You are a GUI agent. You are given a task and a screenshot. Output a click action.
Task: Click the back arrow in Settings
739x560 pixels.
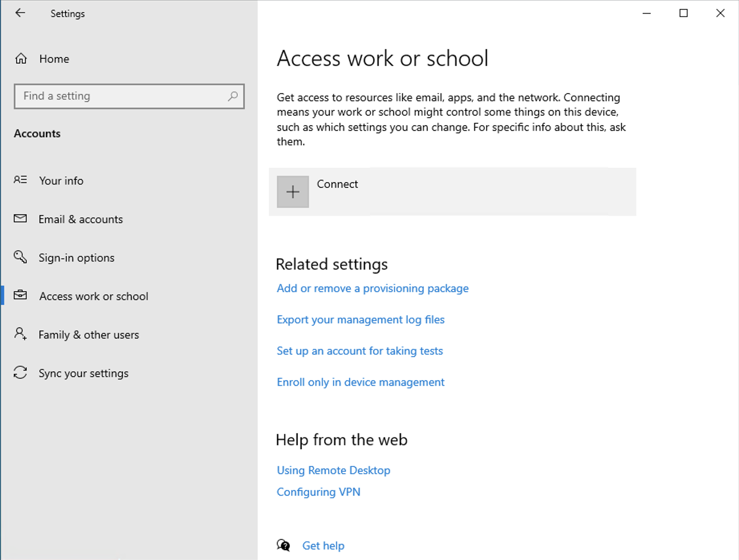pyautogui.click(x=20, y=13)
